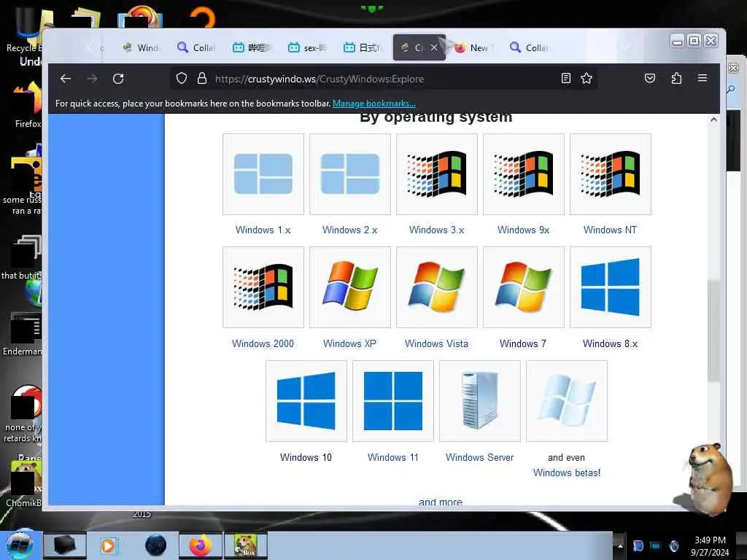Click the Manage bookmarks link
The width and height of the screenshot is (747, 560).
point(374,104)
